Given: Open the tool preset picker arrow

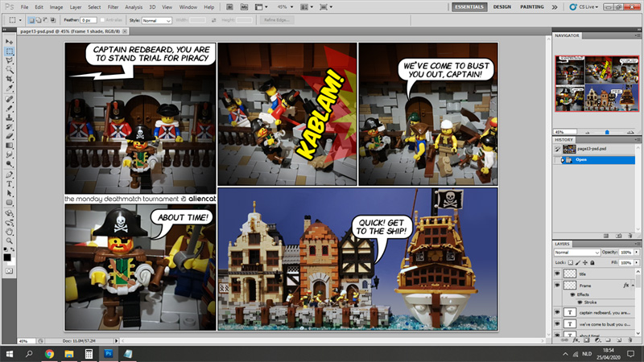Looking at the screenshot, I should click(20, 20).
